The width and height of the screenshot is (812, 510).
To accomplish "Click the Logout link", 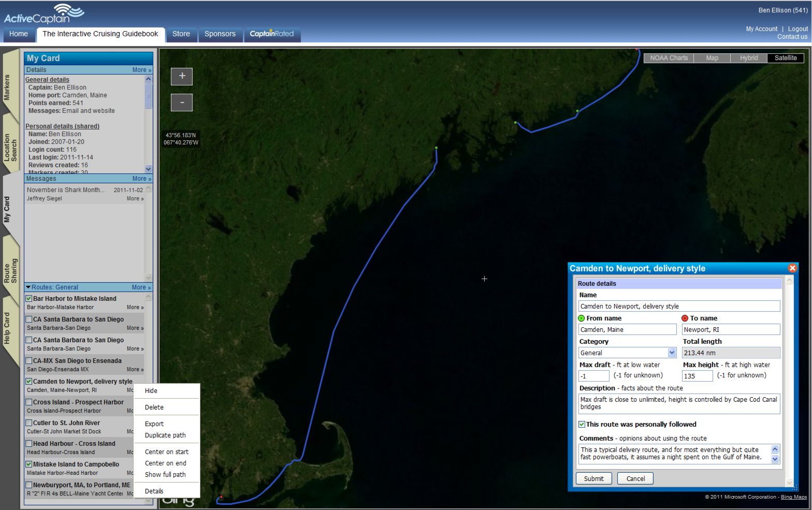I will 798,29.
